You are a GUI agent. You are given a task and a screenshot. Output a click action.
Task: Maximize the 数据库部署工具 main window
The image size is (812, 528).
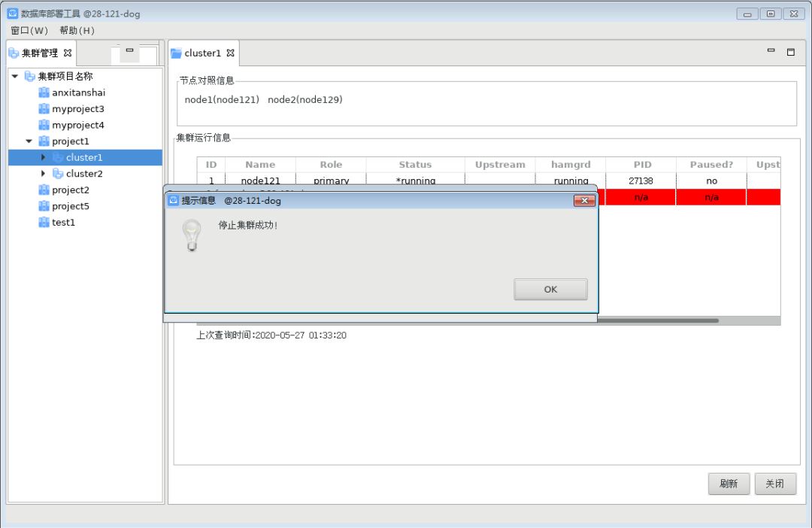771,14
